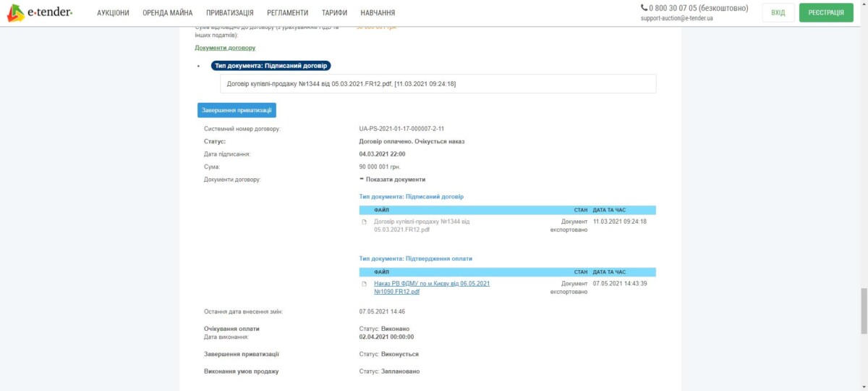The image size is (868, 391).
Task: Click the Договір купівлі-продажу №1344 document box
Action: pos(438,84)
